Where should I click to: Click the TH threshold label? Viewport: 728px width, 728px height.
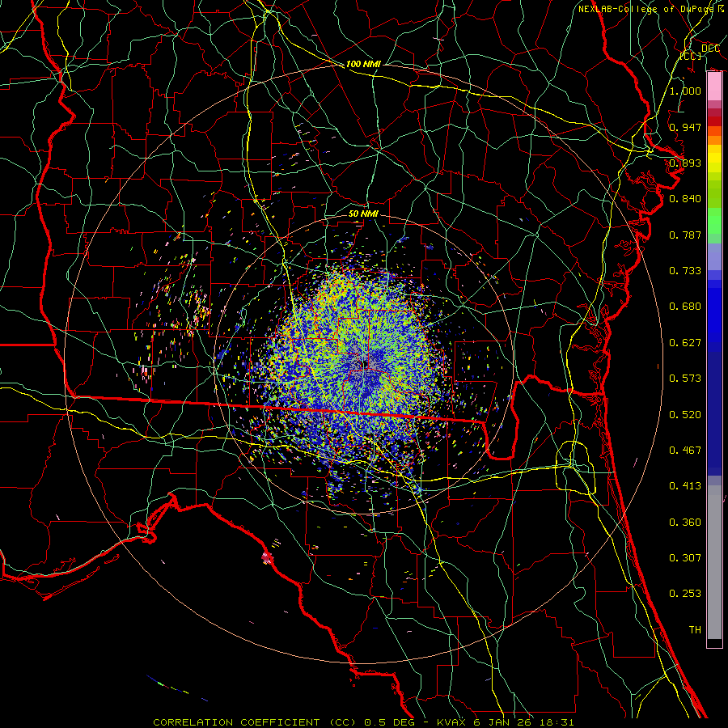pos(695,630)
